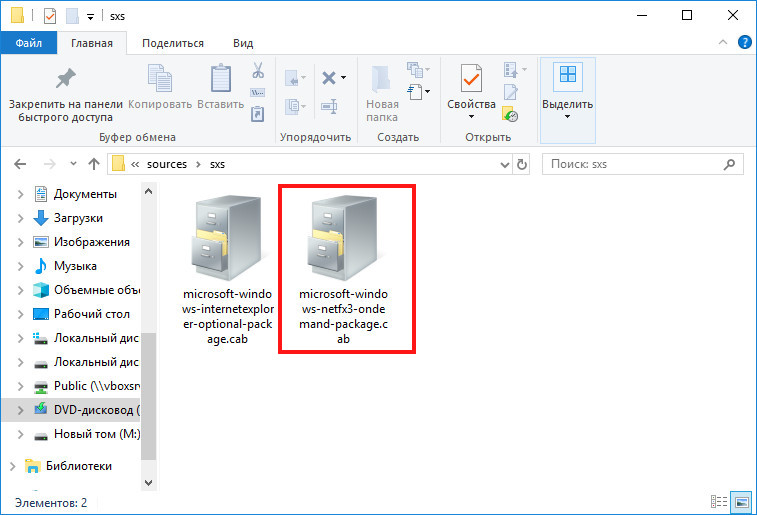Switch to Large icons view in status bar
Image resolution: width=757 pixels, height=515 pixels.
(x=741, y=502)
